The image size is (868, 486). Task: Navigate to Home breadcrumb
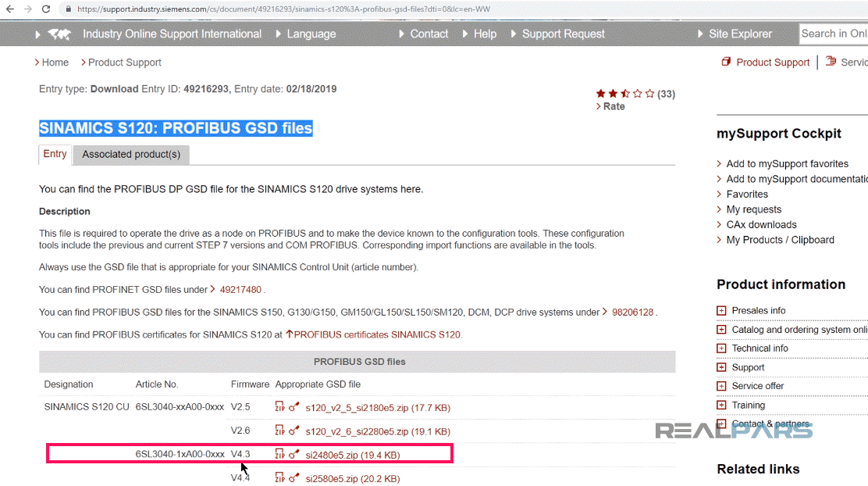coord(55,63)
